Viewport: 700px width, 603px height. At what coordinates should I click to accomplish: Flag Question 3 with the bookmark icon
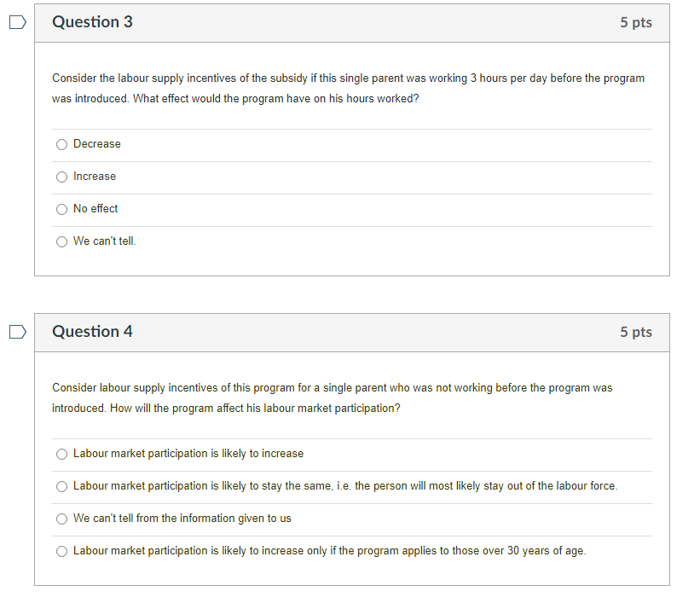pyautogui.click(x=18, y=22)
